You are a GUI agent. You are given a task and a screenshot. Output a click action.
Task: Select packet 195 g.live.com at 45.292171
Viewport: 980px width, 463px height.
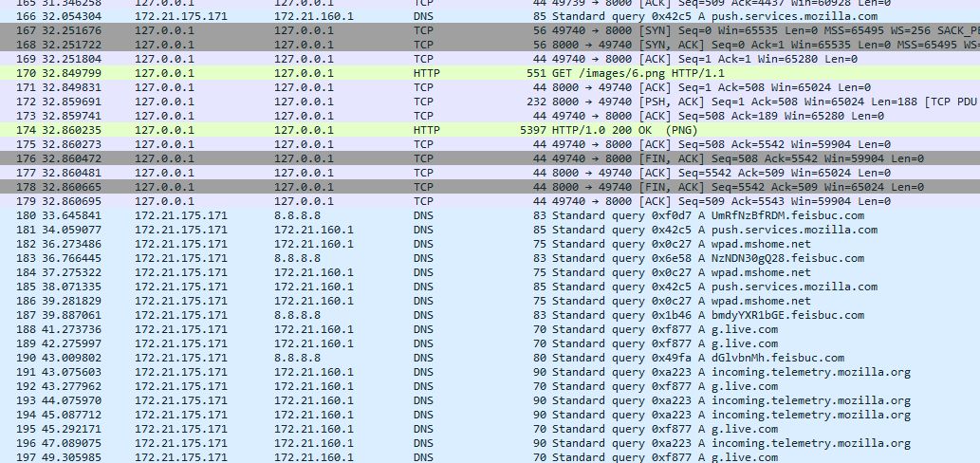490,429
